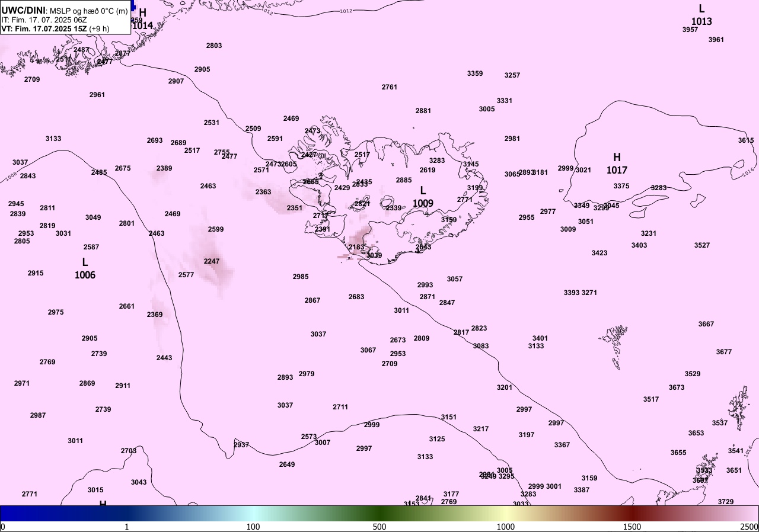
Task: Click the freezing level value 3401
Action: pyautogui.click(x=540, y=338)
